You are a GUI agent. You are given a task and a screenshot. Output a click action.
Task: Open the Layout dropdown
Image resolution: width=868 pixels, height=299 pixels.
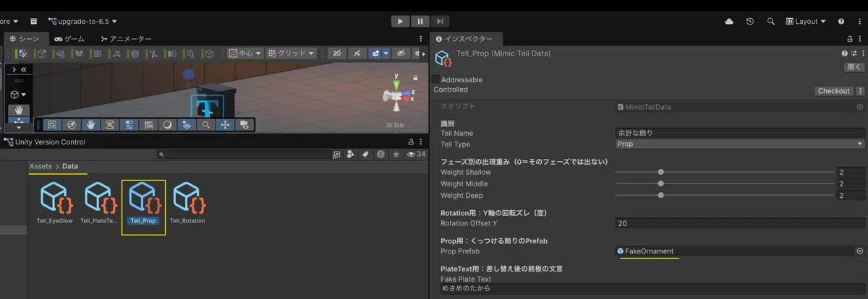[806, 22]
